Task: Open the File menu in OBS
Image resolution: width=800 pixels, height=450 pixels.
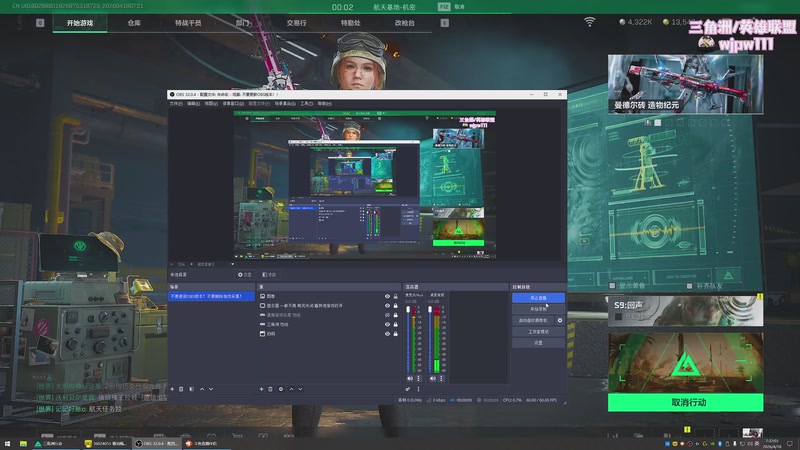Action: [x=176, y=104]
